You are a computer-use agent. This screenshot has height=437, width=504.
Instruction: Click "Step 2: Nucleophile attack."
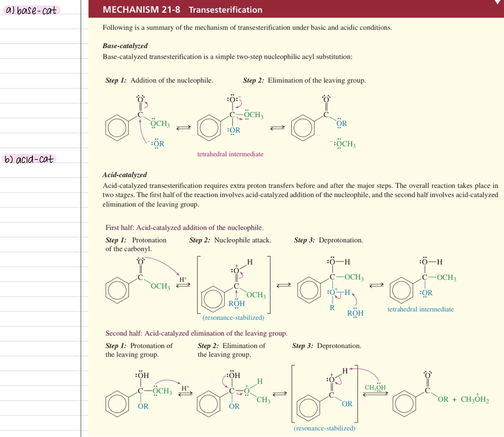tap(230, 240)
